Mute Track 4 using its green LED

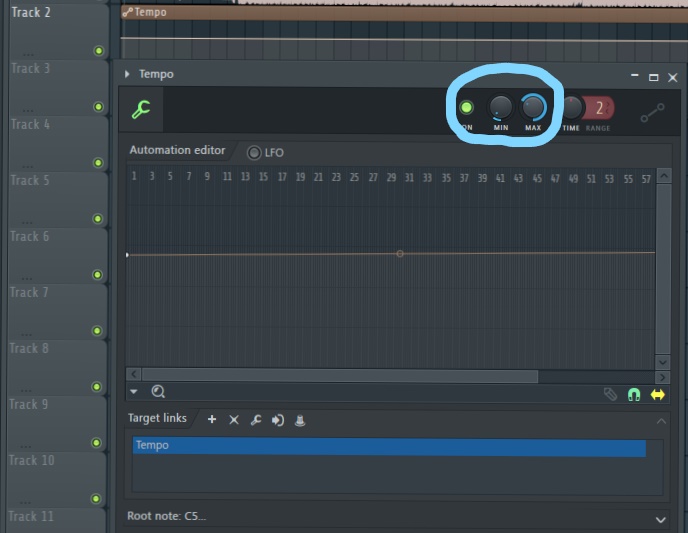click(x=98, y=163)
